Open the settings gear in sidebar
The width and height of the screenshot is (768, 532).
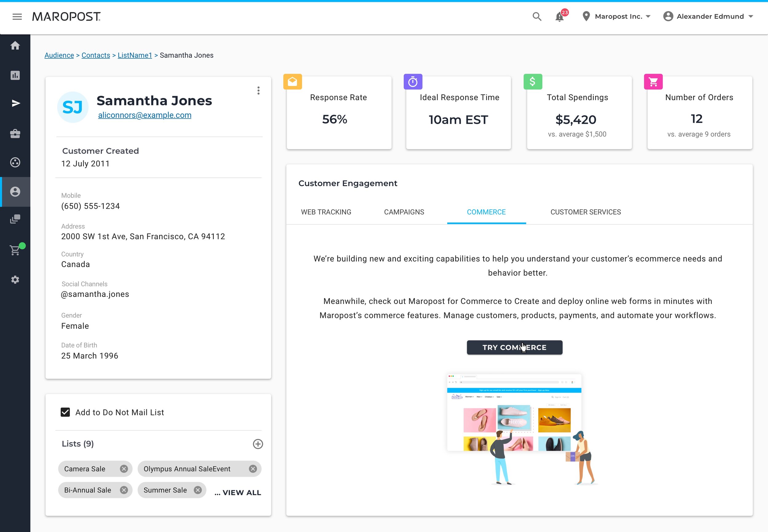[15, 280]
